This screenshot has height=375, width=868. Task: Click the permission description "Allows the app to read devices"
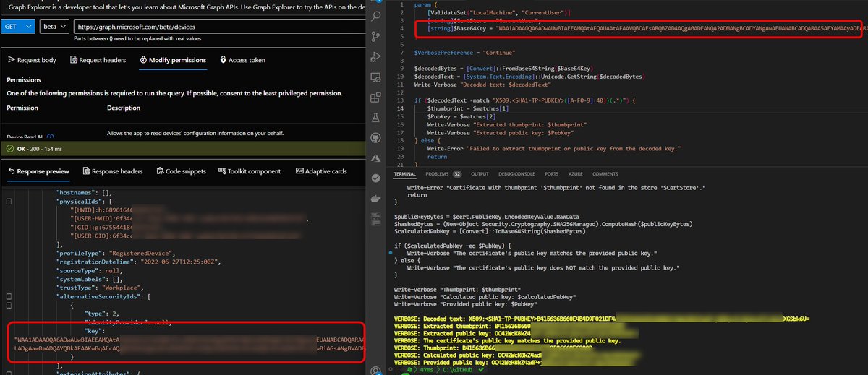[195, 133]
